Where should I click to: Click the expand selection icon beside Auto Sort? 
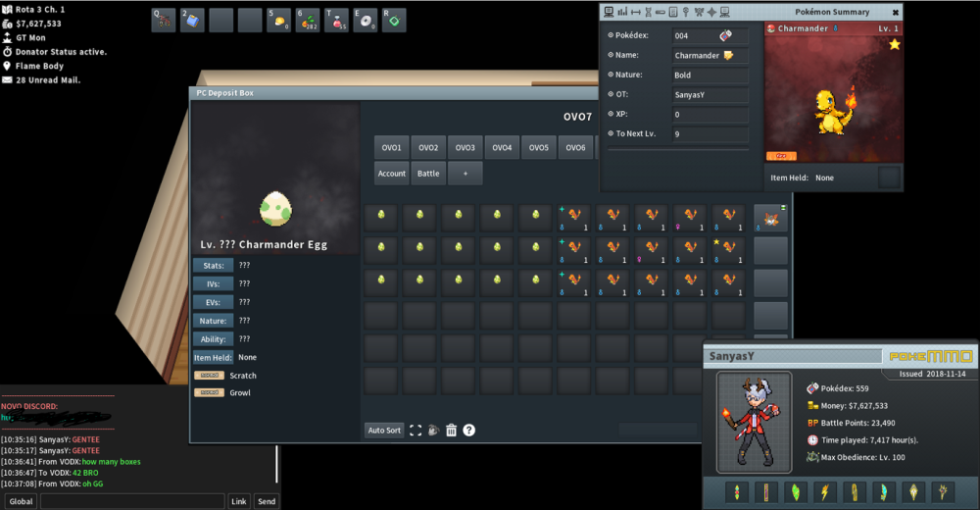click(416, 431)
